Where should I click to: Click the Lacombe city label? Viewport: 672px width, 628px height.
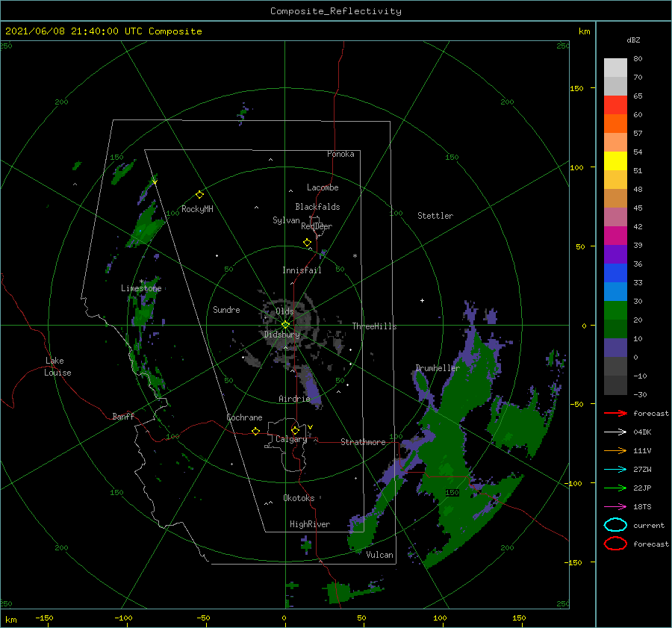point(323,187)
